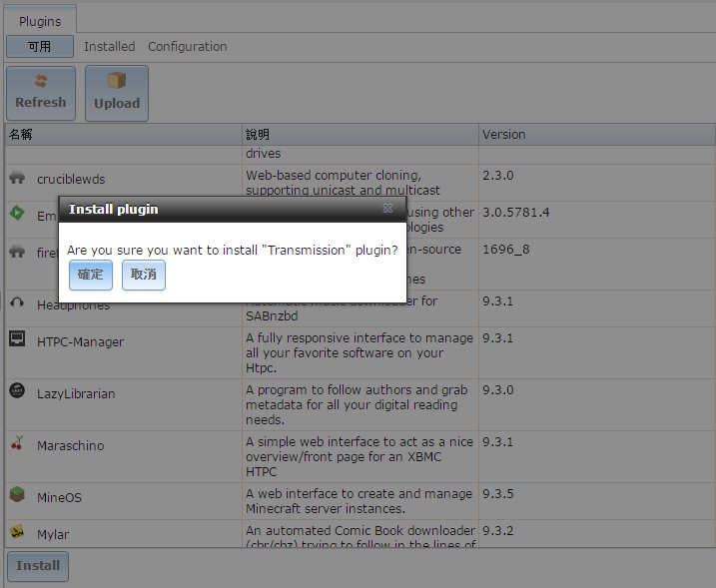This screenshot has width=716, height=588.
Task: Click the install confirmation question text
Action: (x=233, y=251)
